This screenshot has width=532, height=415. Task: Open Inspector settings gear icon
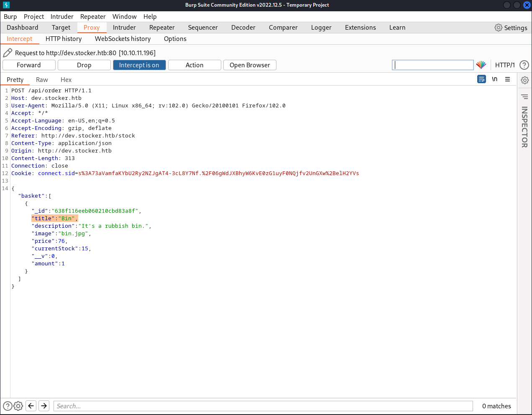524,80
